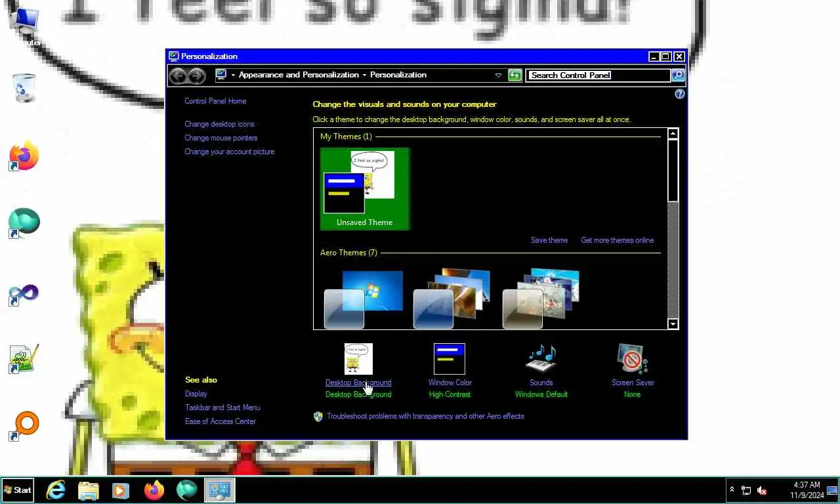Open the Start menu
Screen dimensions: 840x504
click(18, 490)
